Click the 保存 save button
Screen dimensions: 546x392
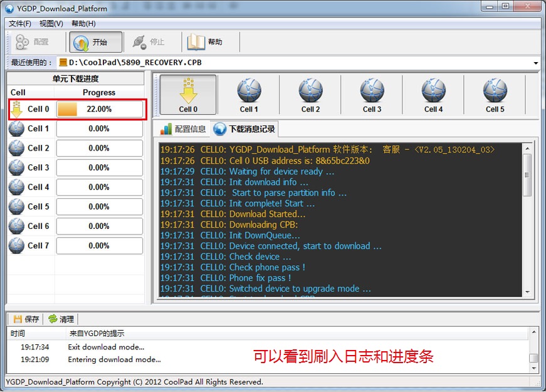[26, 319]
